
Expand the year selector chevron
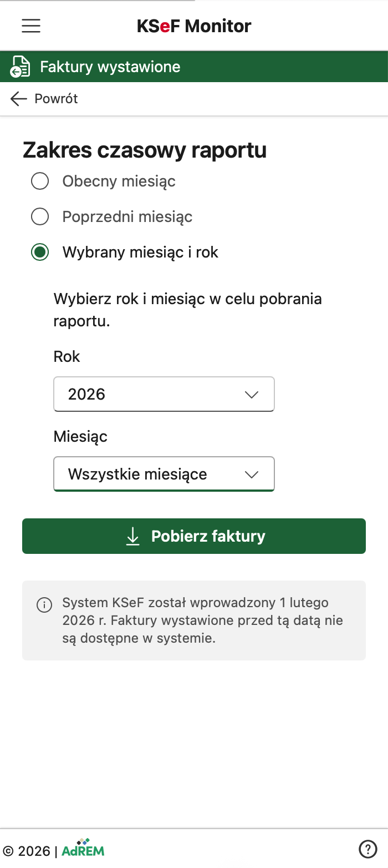[251, 394]
